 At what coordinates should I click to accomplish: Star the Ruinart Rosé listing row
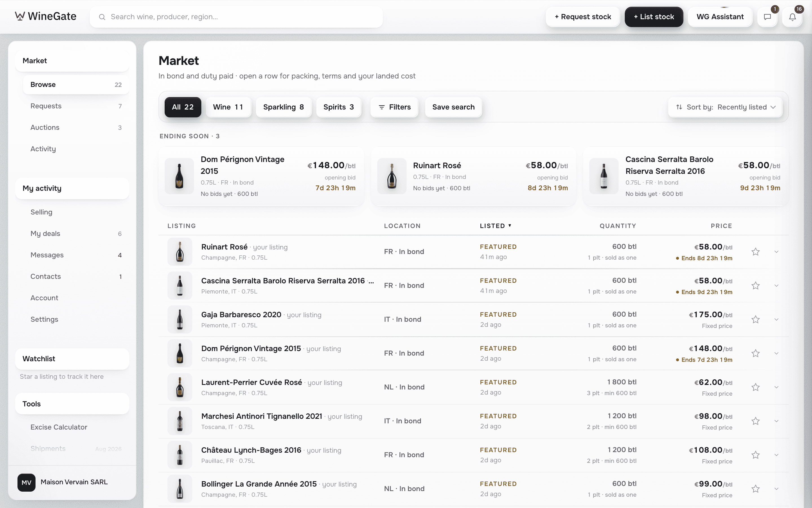click(755, 252)
